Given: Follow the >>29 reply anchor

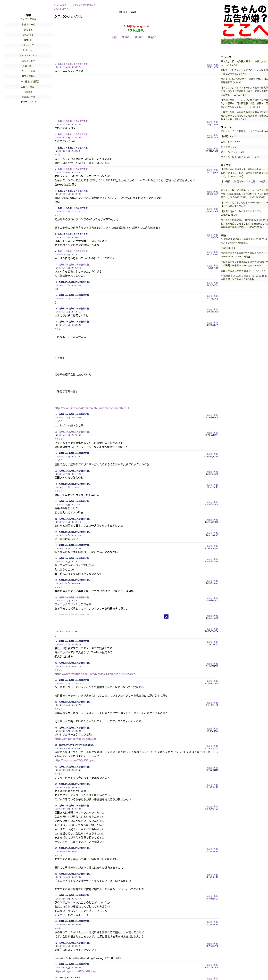Looking at the screenshot, I should pyautogui.click(x=58, y=670).
